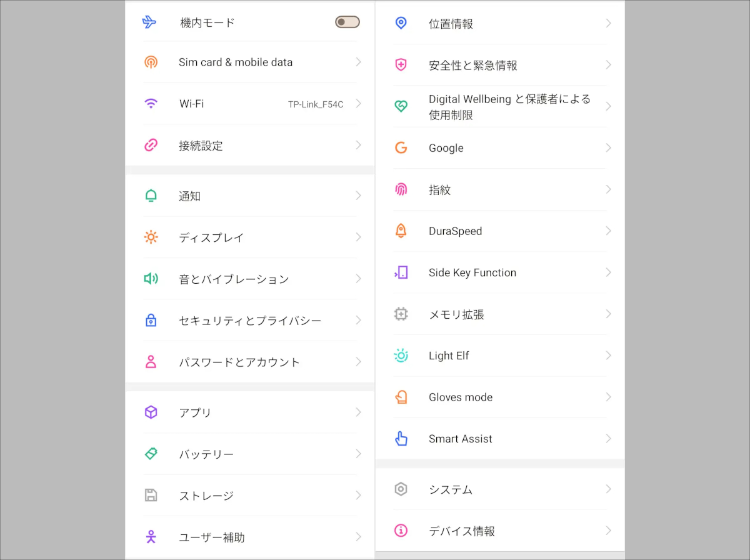Select the battery icon next to バッテリー
The image size is (750, 560).
151,454
